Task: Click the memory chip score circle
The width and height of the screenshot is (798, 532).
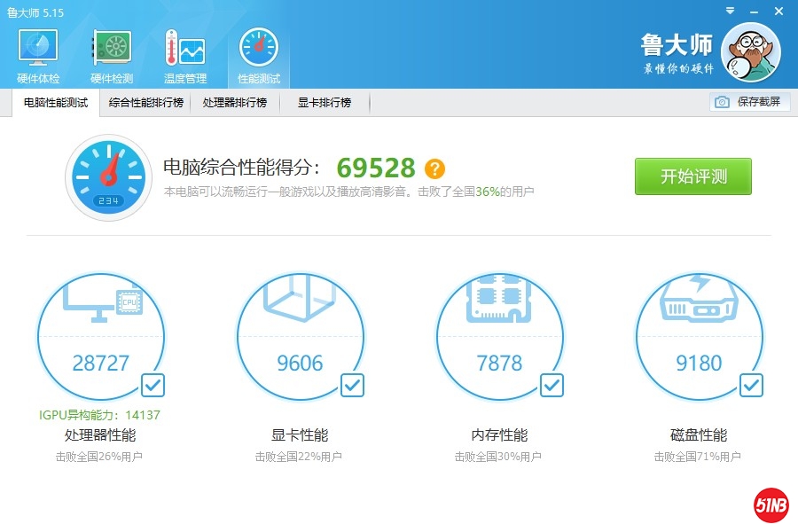Action: (x=499, y=337)
